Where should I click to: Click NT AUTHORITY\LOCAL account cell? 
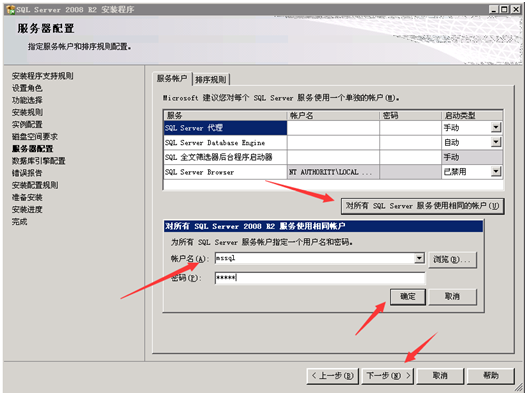[333, 172]
